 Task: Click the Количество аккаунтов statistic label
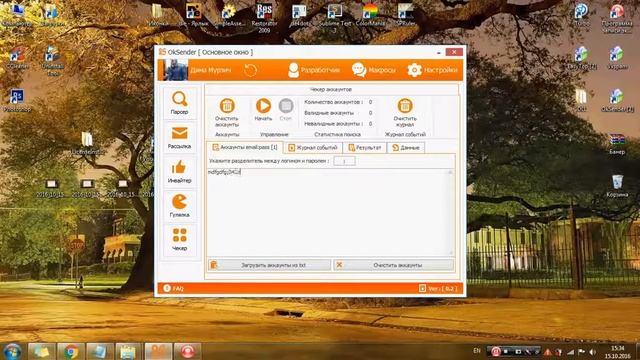coord(333,102)
